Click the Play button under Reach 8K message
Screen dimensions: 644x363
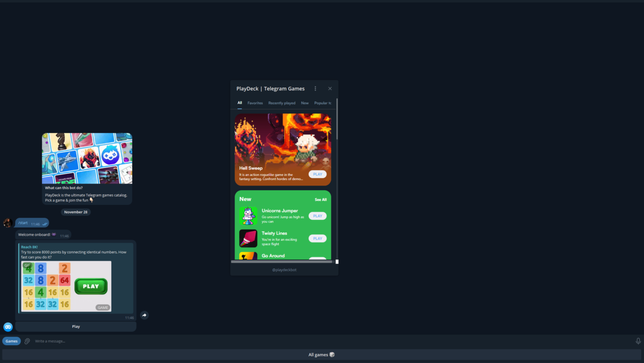tap(76, 326)
